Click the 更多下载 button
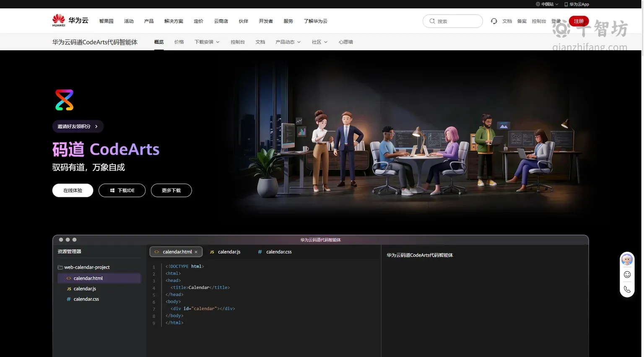644x357 pixels. 171,190
